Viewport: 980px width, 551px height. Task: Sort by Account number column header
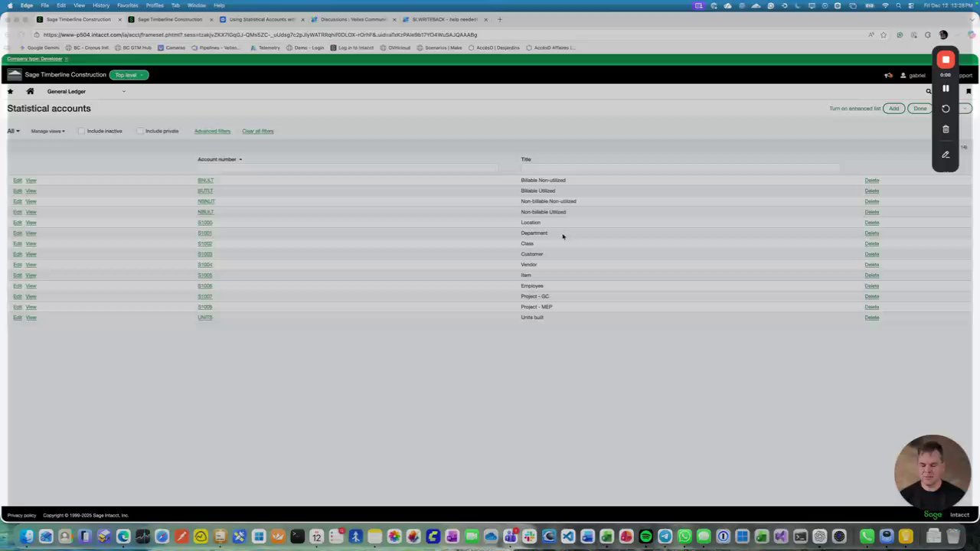[219, 159]
